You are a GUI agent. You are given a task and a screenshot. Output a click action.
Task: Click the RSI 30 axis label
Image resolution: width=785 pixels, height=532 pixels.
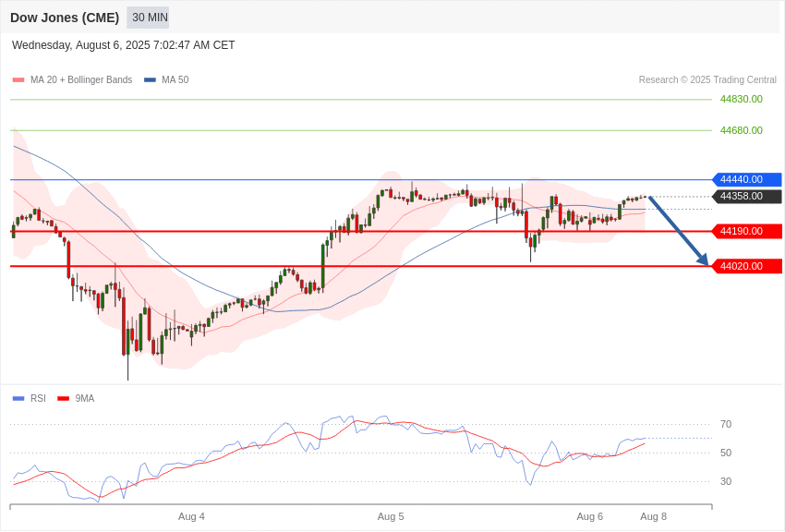pos(726,481)
